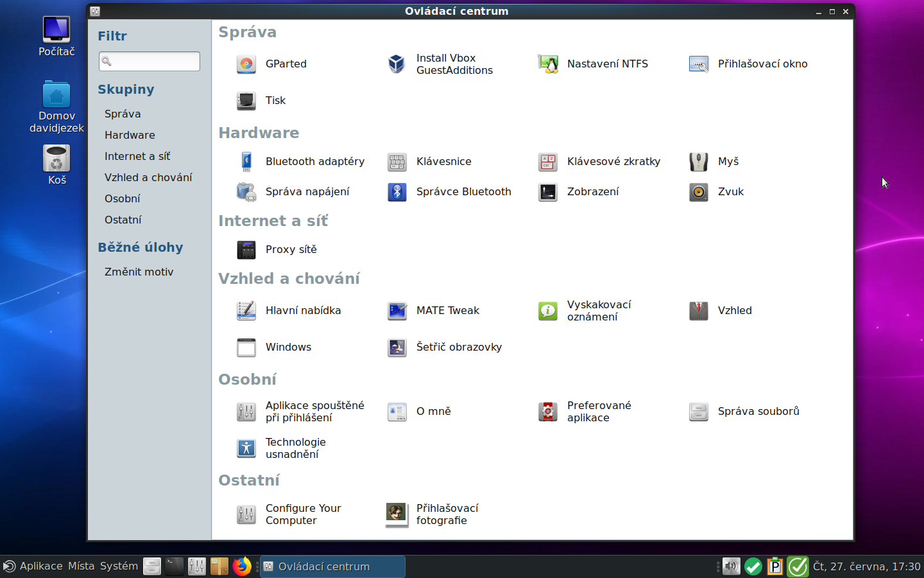Select Osobní in the sidebar
The height and width of the screenshot is (578, 924).
122,198
